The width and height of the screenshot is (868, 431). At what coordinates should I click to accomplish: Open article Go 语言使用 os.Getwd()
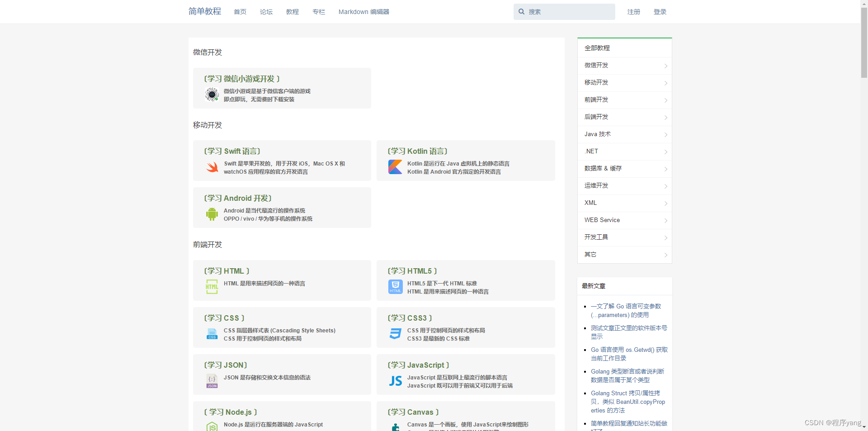pyautogui.click(x=629, y=354)
